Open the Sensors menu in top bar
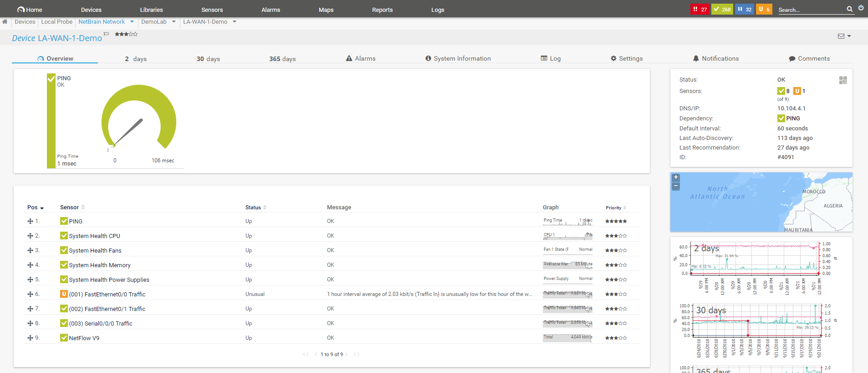 pyautogui.click(x=212, y=10)
